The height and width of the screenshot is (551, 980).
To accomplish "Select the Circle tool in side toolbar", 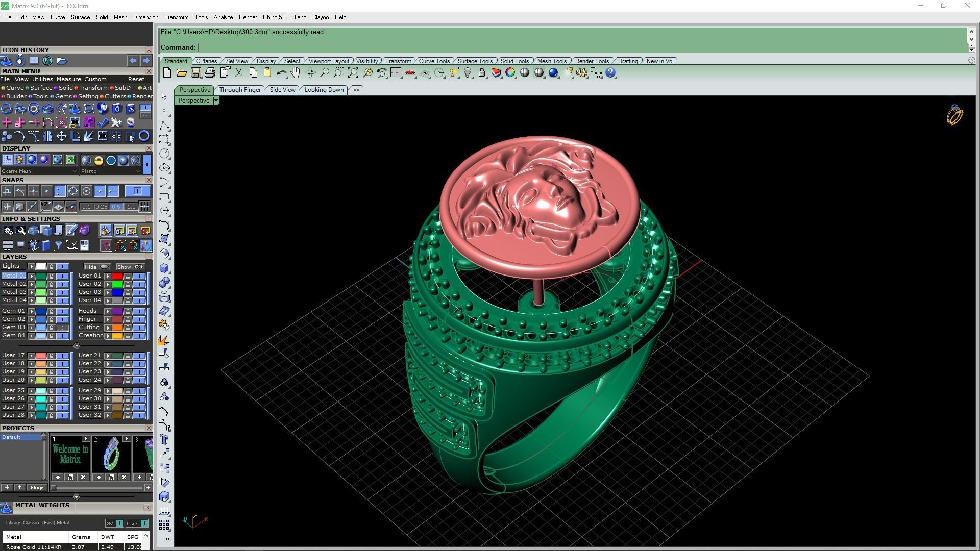I will pos(164,154).
